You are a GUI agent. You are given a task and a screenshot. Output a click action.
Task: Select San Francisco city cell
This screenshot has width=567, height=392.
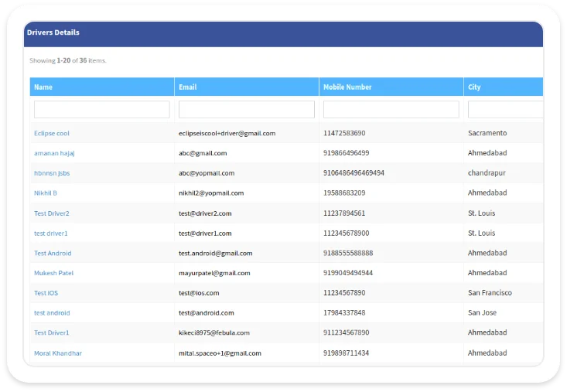coord(490,292)
